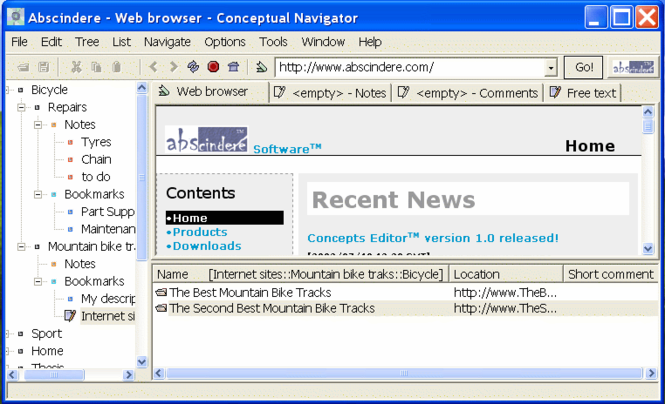
Task: Collapse the Notes node under Repairs
Action: [38, 125]
